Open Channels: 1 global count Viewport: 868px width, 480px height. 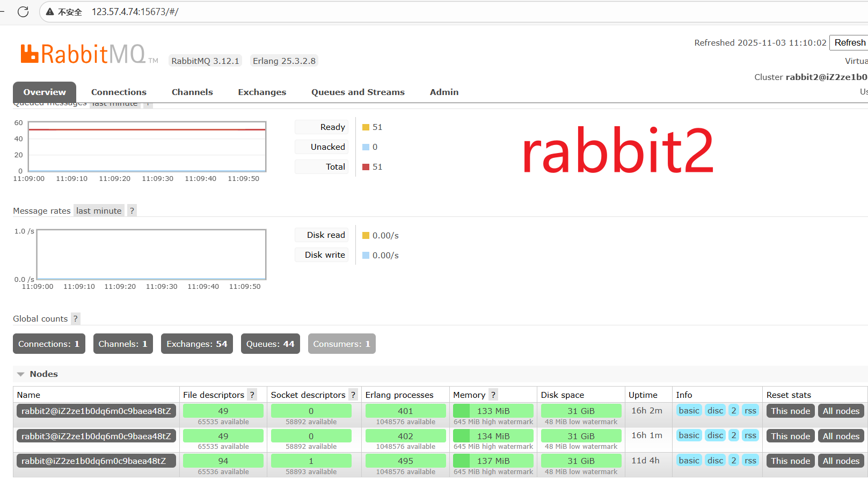tap(123, 344)
